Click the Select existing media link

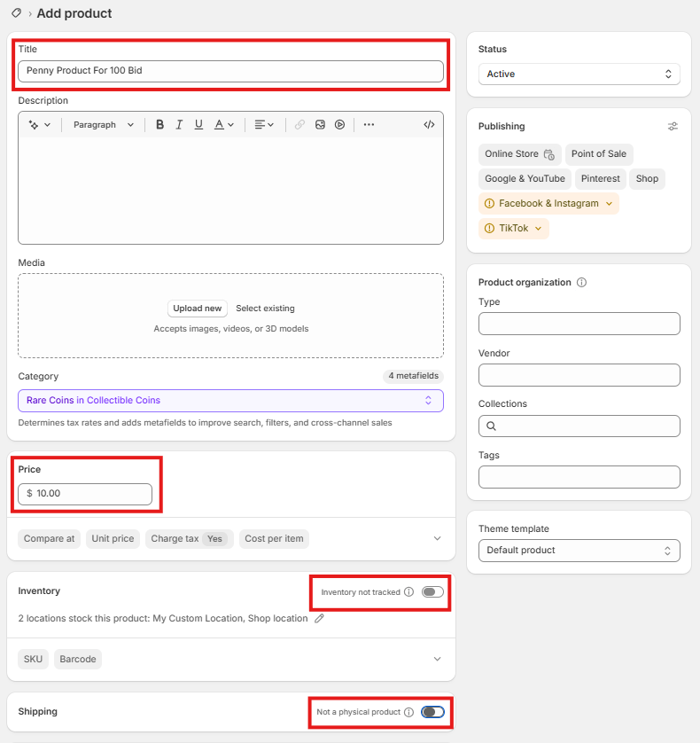tap(265, 309)
